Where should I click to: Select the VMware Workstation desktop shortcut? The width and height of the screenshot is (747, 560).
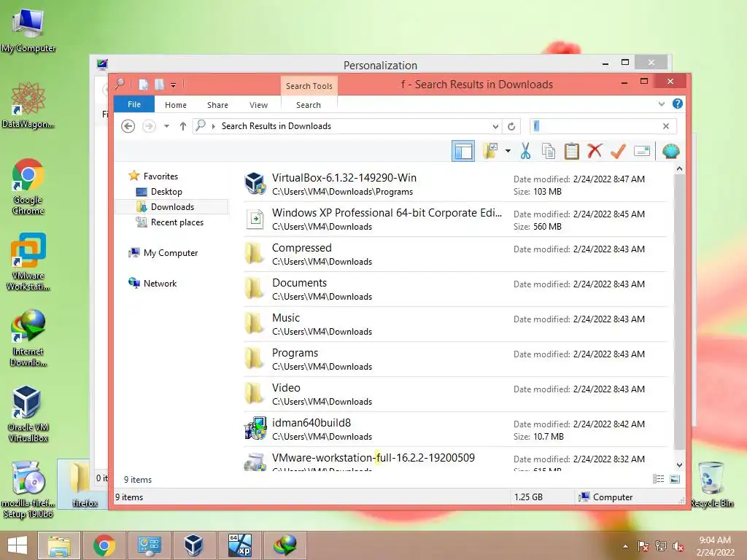28,262
